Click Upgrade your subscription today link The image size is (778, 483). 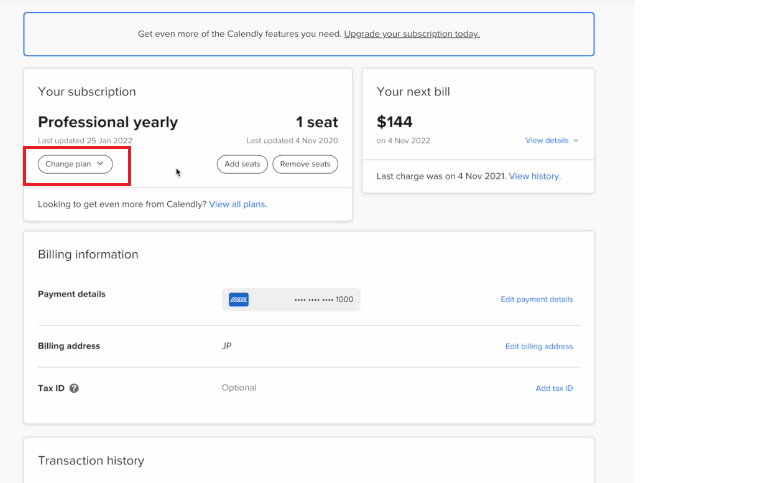pos(412,34)
